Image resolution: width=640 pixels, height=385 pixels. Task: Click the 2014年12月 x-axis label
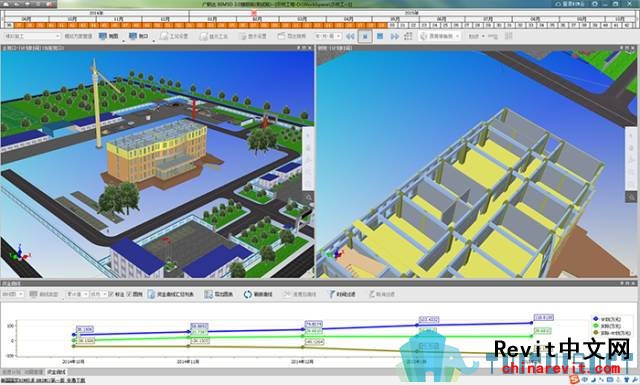[302, 362]
